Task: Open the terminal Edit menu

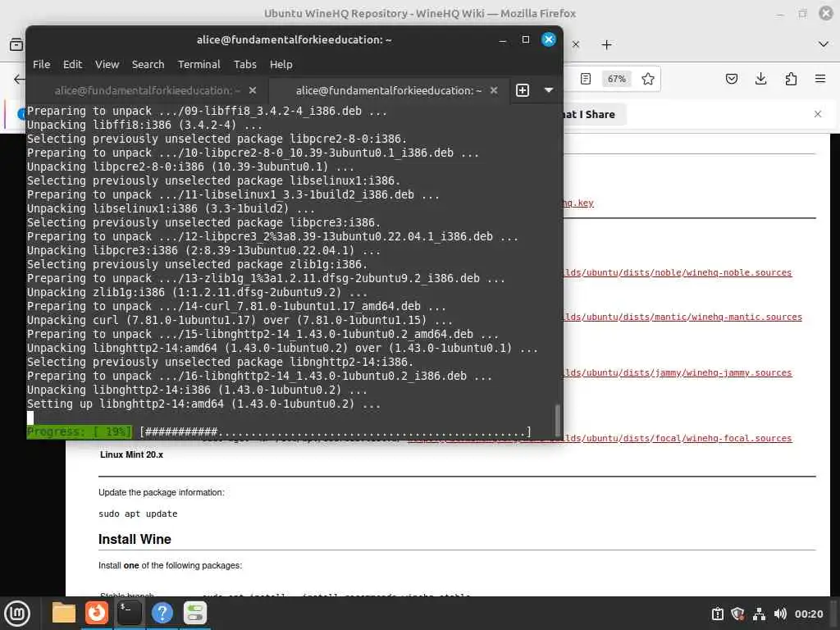Action: (x=72, y=64)
